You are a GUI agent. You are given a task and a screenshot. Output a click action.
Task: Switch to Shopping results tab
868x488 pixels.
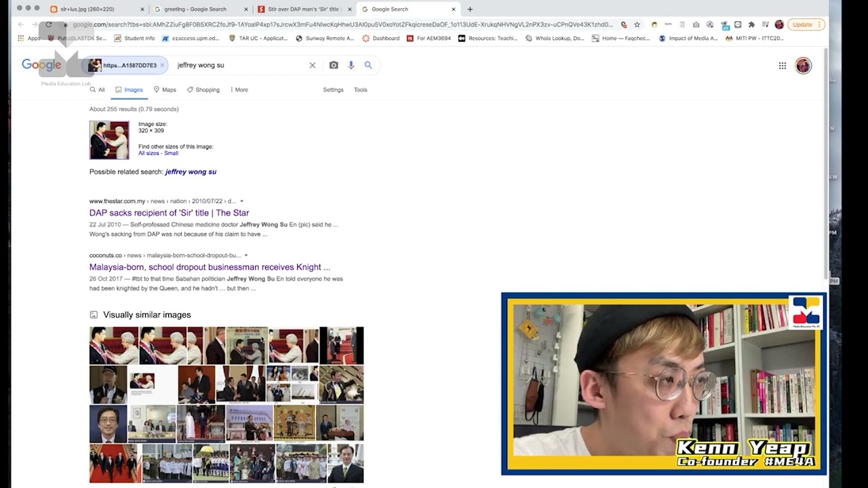pyautogui.click(x=203, y=89)
